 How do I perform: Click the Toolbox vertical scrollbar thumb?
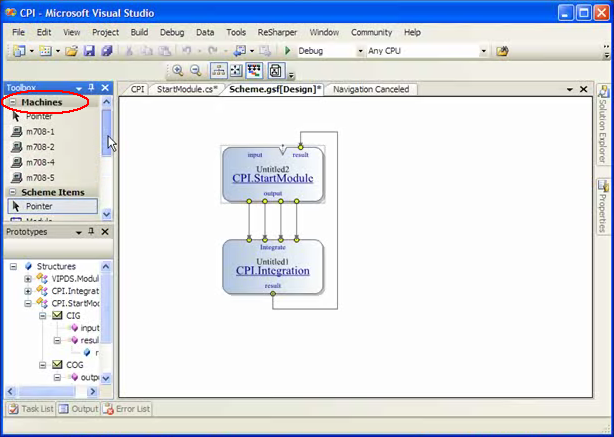click(x=106, y=132)
